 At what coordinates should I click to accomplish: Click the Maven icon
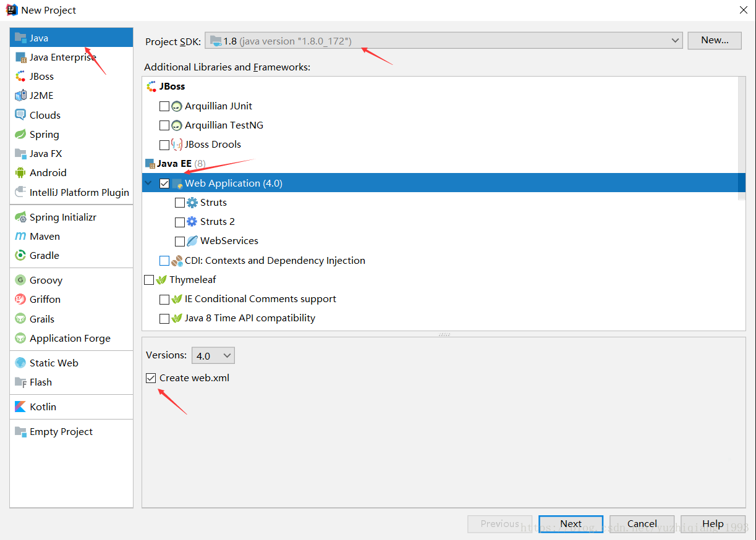(x=20, y=236)
